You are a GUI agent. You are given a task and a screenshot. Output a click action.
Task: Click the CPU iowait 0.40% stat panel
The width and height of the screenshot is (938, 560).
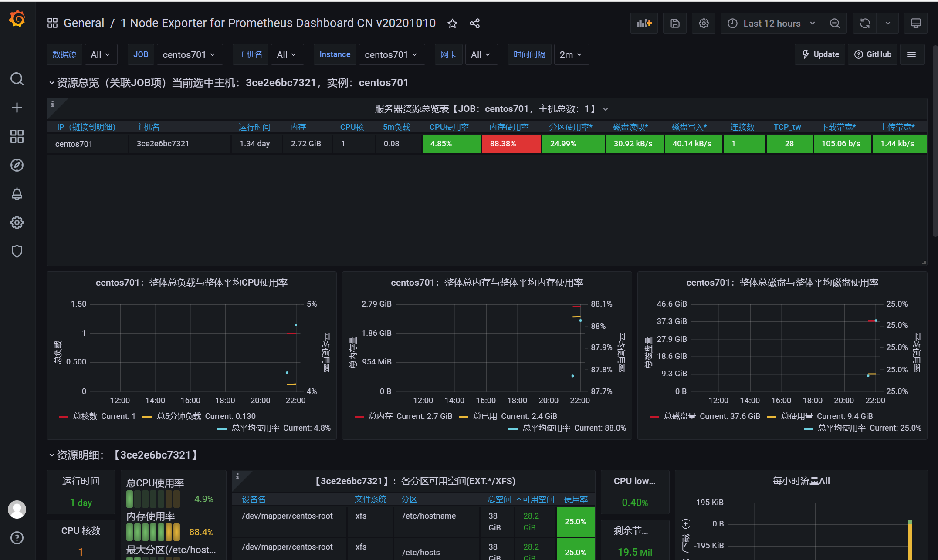coord(635,492)
